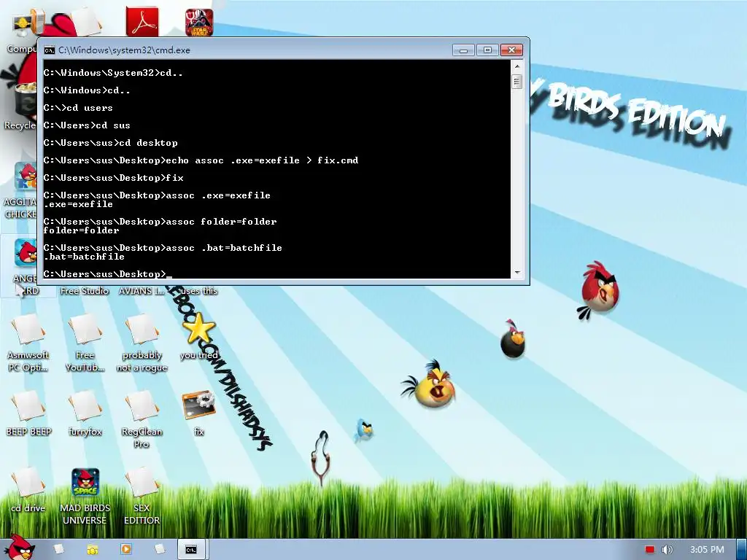747x560 pixels.
Task: Show the clock reading 3:05 PM
Action: tap(707, 550)
